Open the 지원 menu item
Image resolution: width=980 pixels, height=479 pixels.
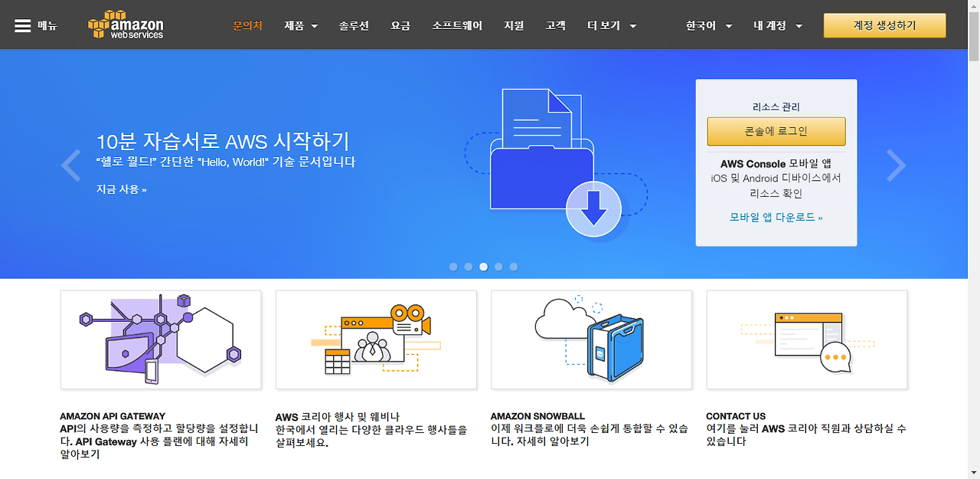pyautogui.click(x=514, y=25)
